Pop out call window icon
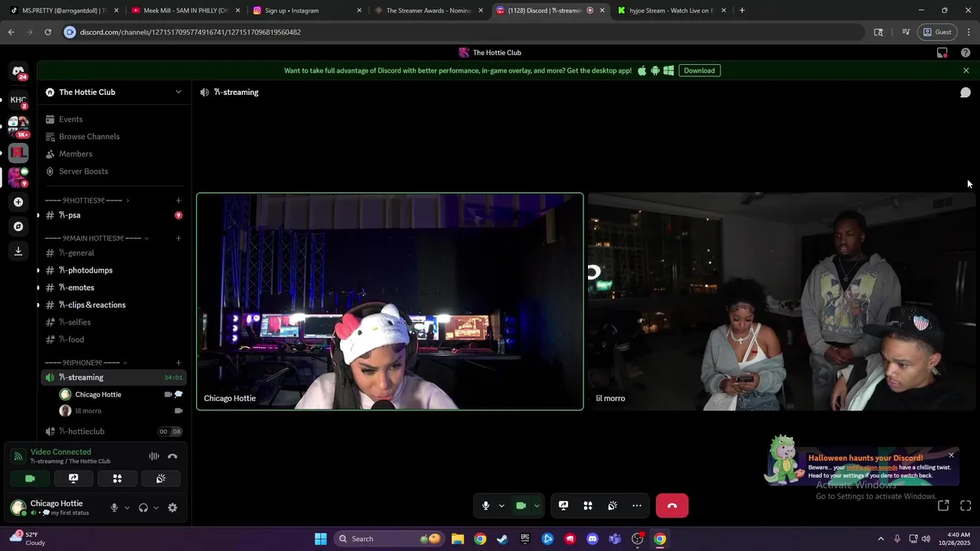980x551 pixels. (943, 506)
